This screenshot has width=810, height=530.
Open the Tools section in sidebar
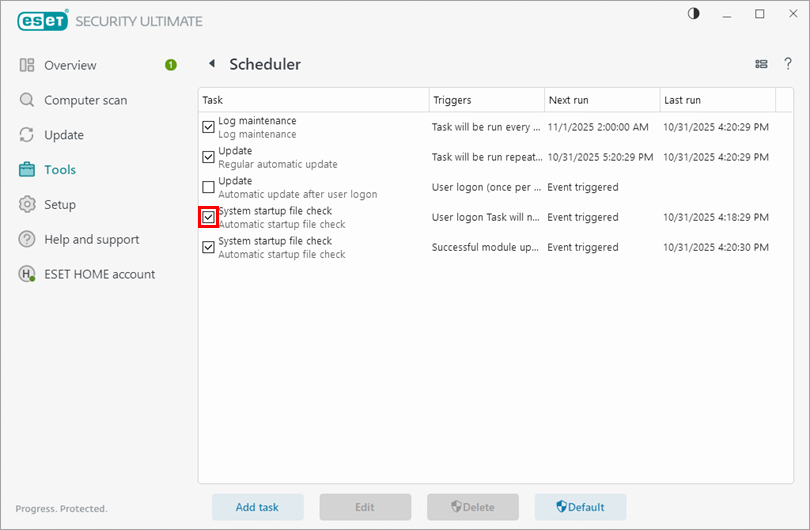59,170
